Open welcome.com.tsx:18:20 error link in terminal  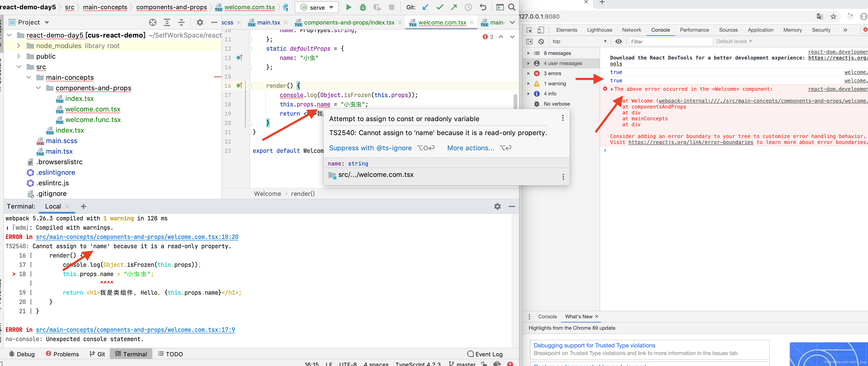click(x=137, y=237)
